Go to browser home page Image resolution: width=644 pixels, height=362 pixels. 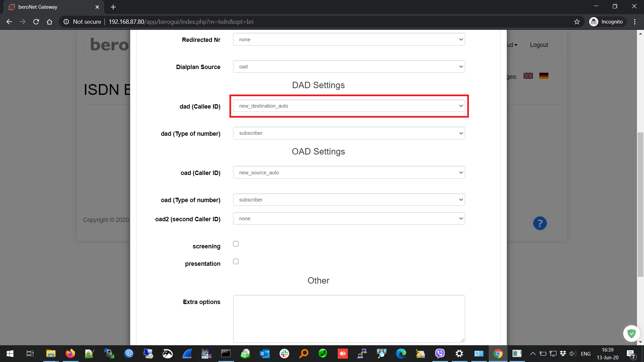[x=50, y=22]
